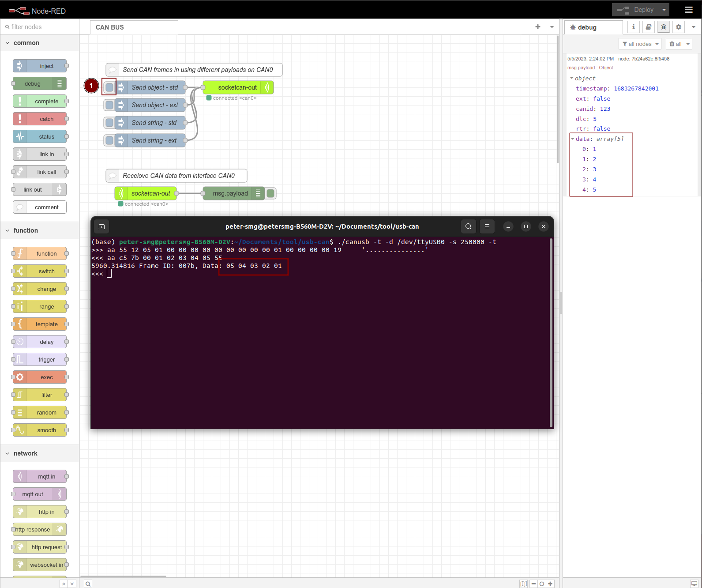Viewport: 702px width, 588px height.
Task: Focus the filter nodes search field
Action: click(x=40, y=27)
